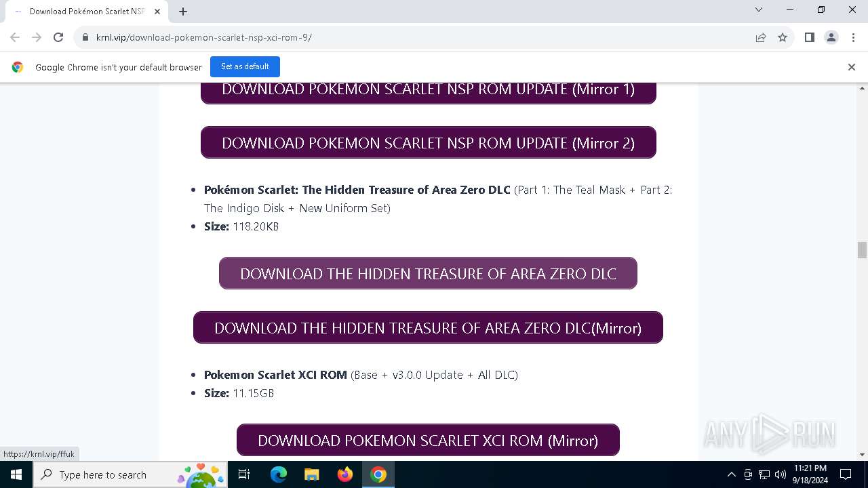Viewport: 868px width, 488px height.
Task: Select the Download Pokémon Scarlet NSP tab
Action: [x=86, y=12]
